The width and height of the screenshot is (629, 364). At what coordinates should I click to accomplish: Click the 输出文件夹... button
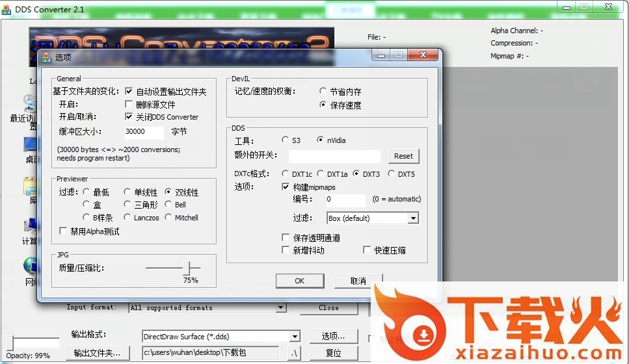(x=98, y=353)
